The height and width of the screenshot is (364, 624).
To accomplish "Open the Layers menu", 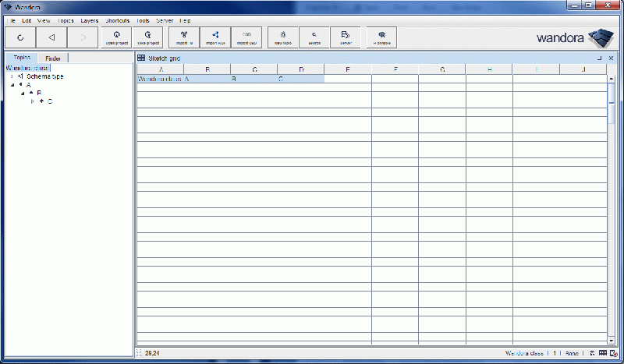I will click(89, 19).
